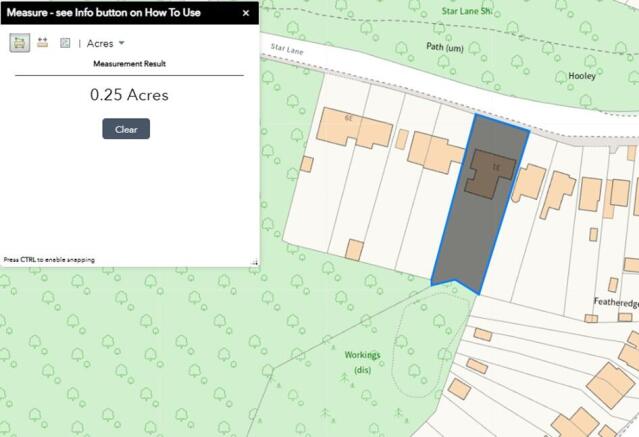Close the Measure panel

click(246, 13)
